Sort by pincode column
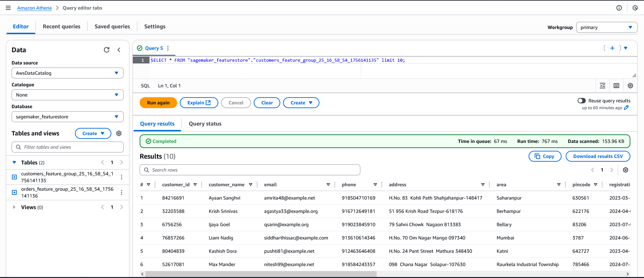 click(x=596, y=185)
